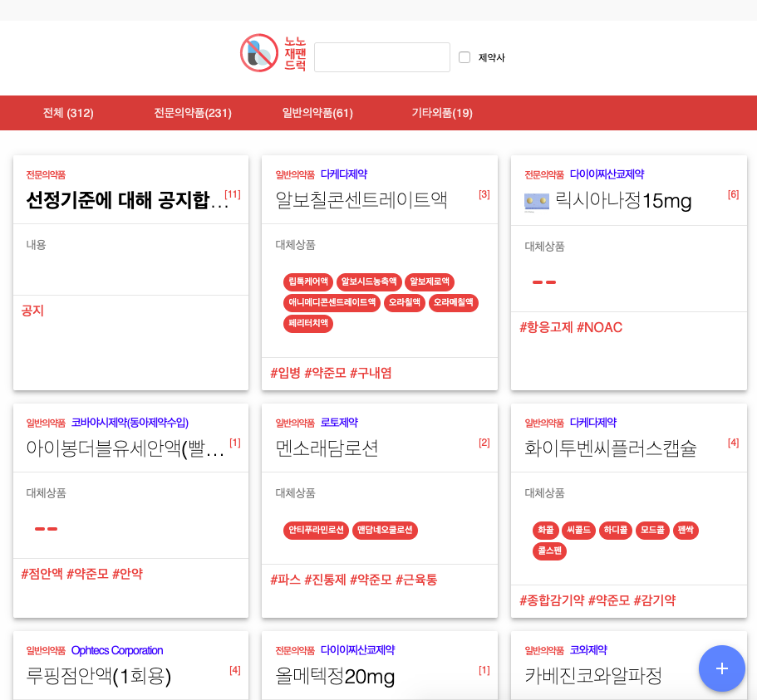Open the 화이투벤씨플러스캡슐 card title

pyautogui.click(x=611, y=448)
